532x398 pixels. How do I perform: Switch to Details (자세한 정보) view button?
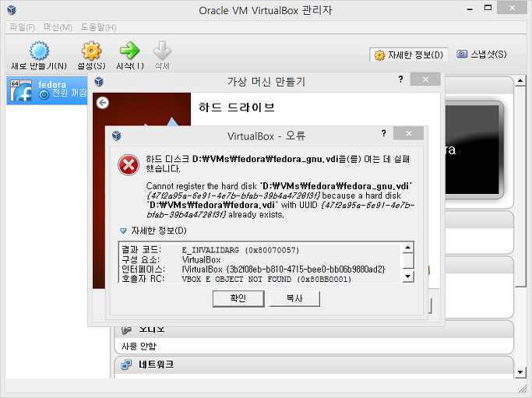tap(409, 55)
